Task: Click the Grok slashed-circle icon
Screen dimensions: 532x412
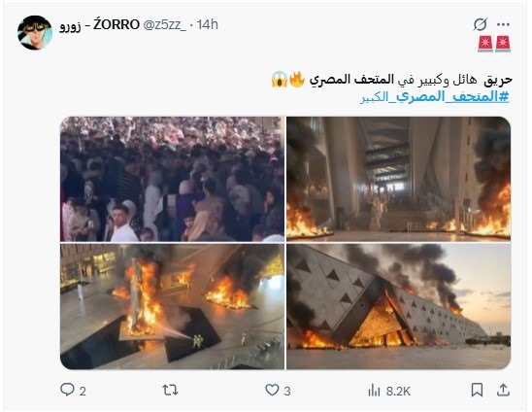Action: click(x=481, y=24)
